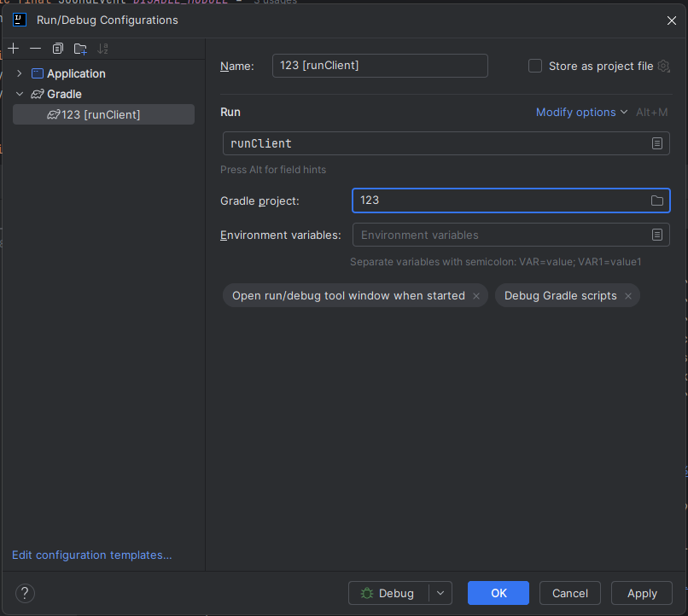The image size is (688, 616).
Task: Enable Store as project file
Action: coord(535,66)
